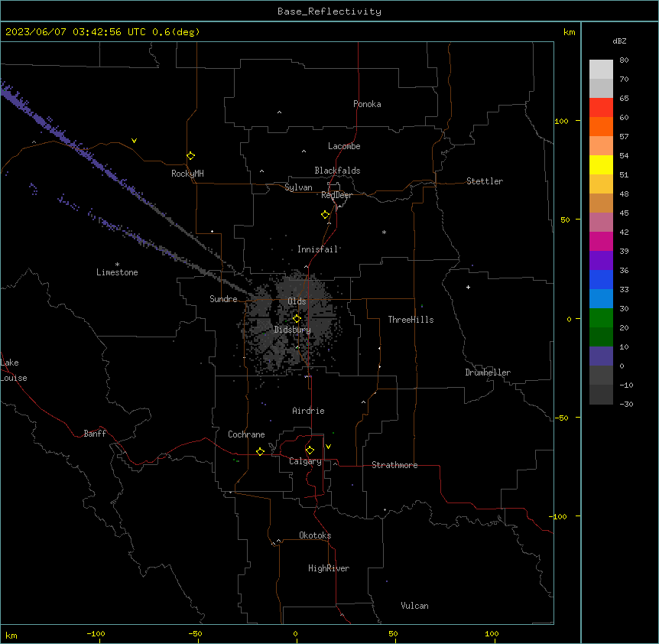Image resolution: width=659 pixels, height=644 pixels.
Task: Click the 50 tick on the right axis
Action: (x=565, y=220)
